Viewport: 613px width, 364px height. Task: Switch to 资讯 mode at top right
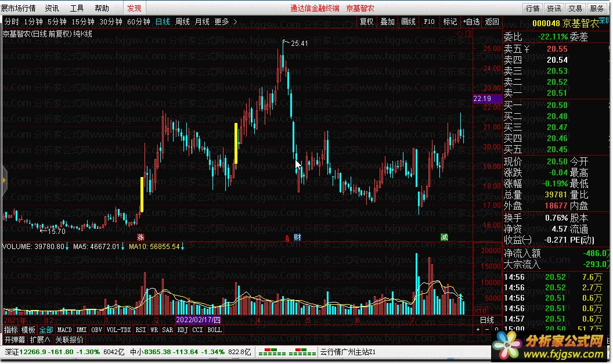[x=554, y=8]
